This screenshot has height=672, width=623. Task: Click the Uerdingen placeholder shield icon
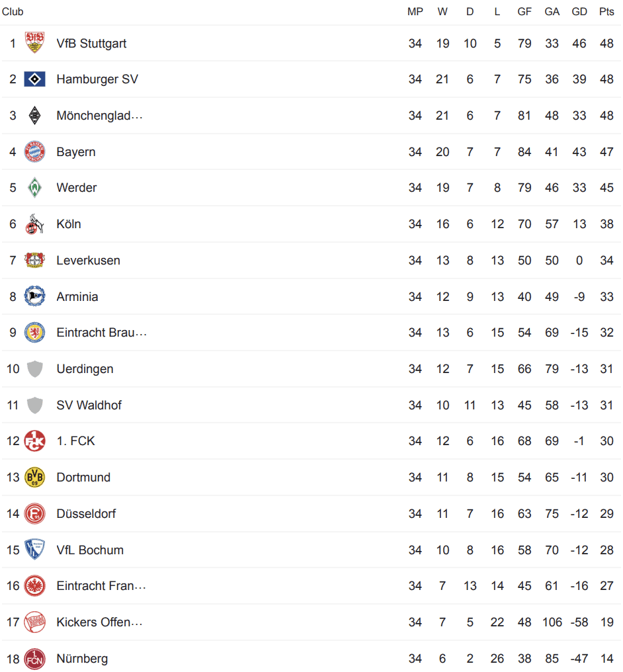click(x=34, y=369)
